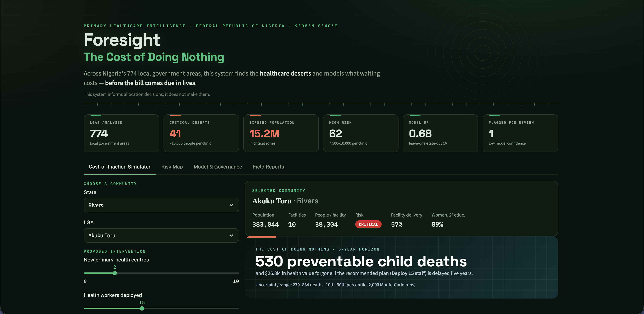Screen dimensions: 644x314
Task: Click the High Risk 62 card
Action: 360,133
